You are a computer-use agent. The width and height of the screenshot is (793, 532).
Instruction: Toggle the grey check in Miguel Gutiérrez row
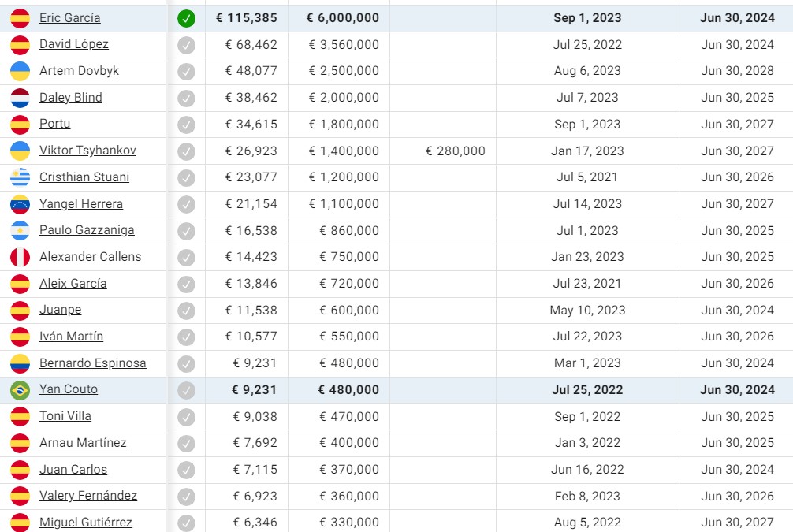pyautogui.click(x=186, y=523)
